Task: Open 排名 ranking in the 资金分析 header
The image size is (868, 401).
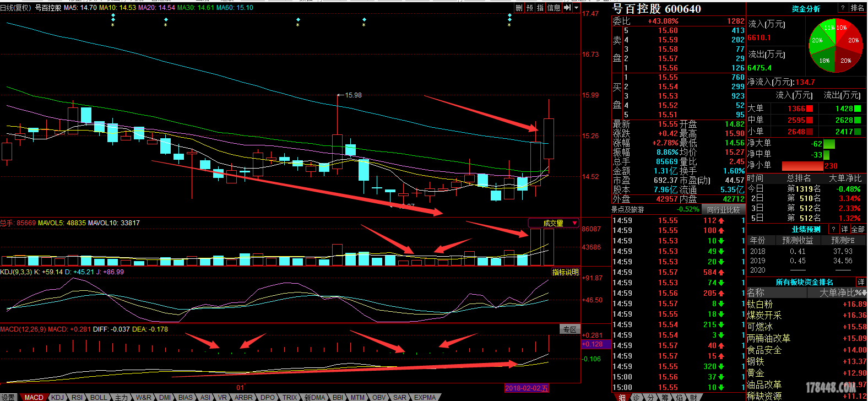Action: click(858, 8)
